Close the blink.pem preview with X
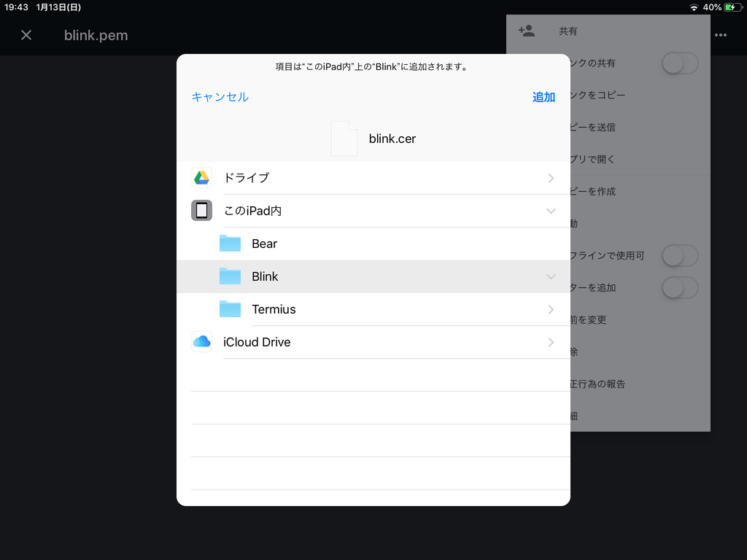This screenshot has width=747, height=560. point(26,35)
